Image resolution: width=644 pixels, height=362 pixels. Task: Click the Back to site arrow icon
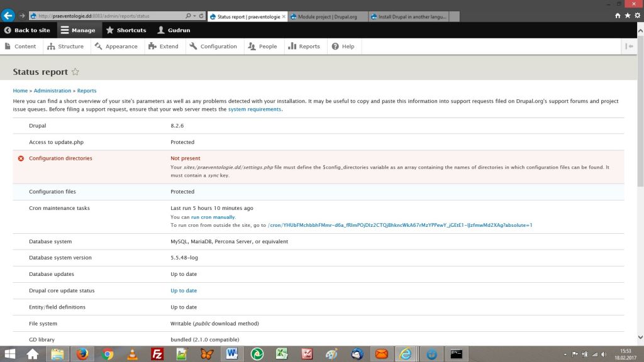pyautogui.click(x=8, y=30)
